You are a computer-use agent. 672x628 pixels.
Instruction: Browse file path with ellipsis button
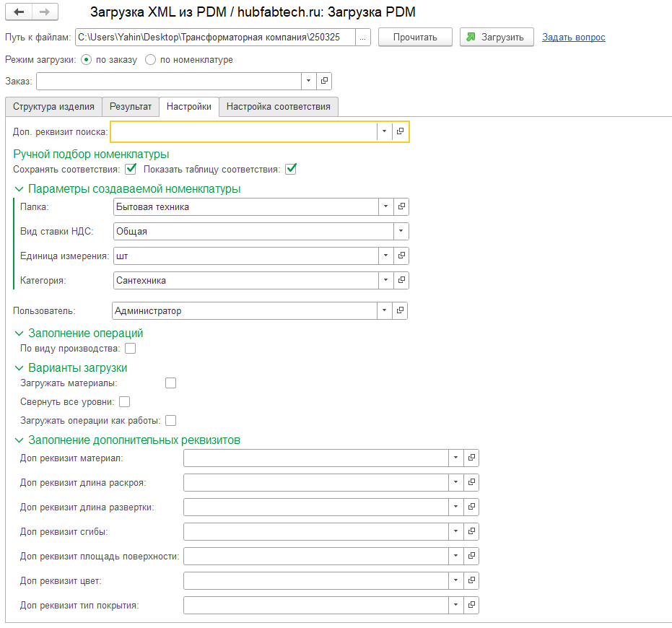[x=363, y=38]
